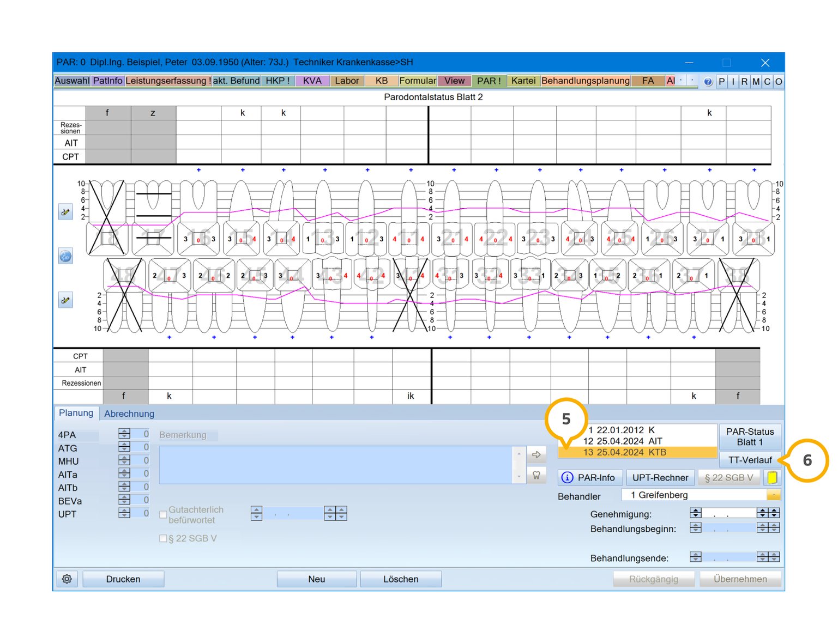
Task: Click the round blue globe icon beside chart
Action: tap(65, 256)
